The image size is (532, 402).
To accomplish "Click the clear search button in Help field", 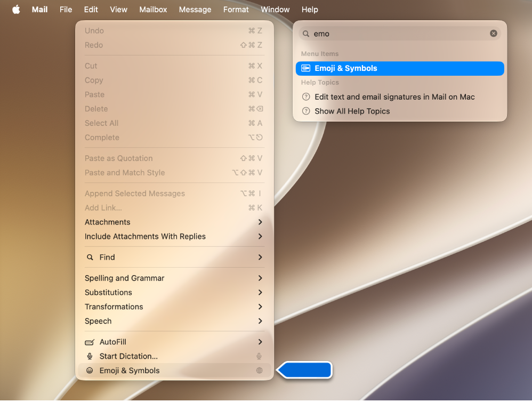I will (493, 33).
